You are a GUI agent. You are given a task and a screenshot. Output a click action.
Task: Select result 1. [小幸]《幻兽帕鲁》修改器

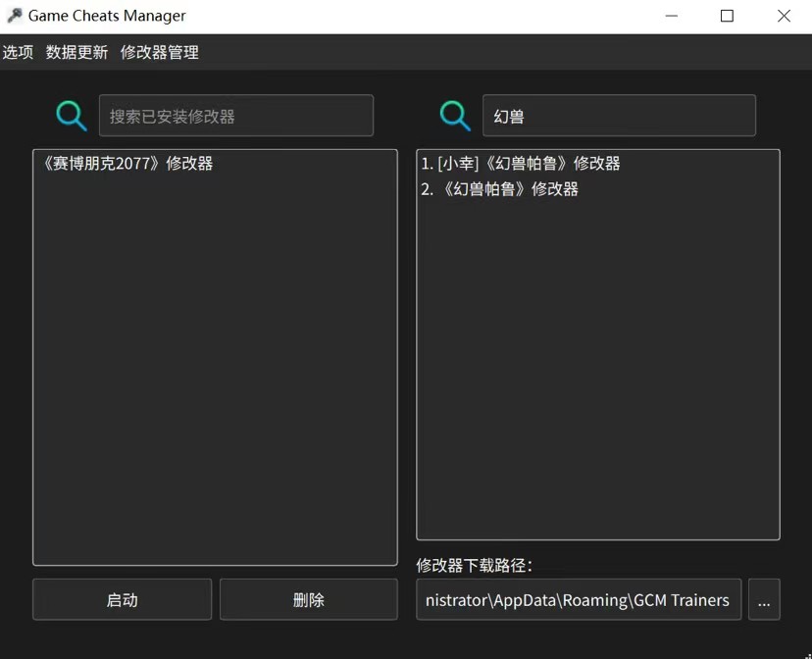point(521,164)
